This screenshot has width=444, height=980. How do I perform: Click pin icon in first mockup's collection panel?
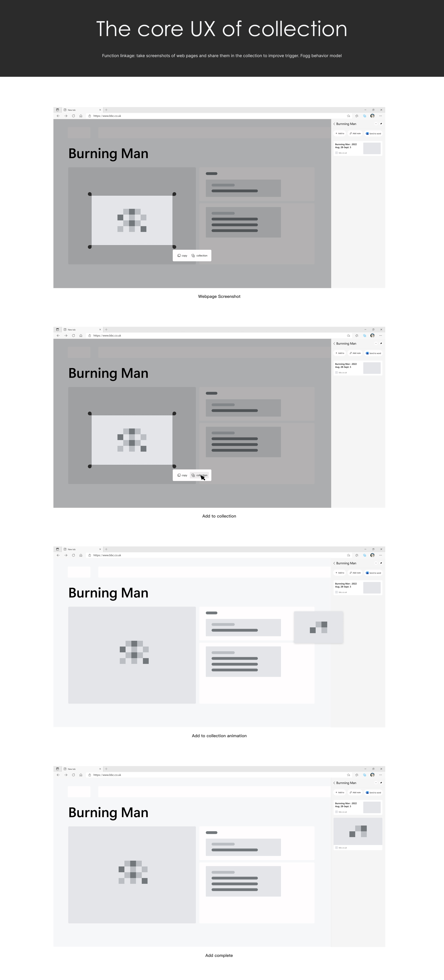click(381, 124)
